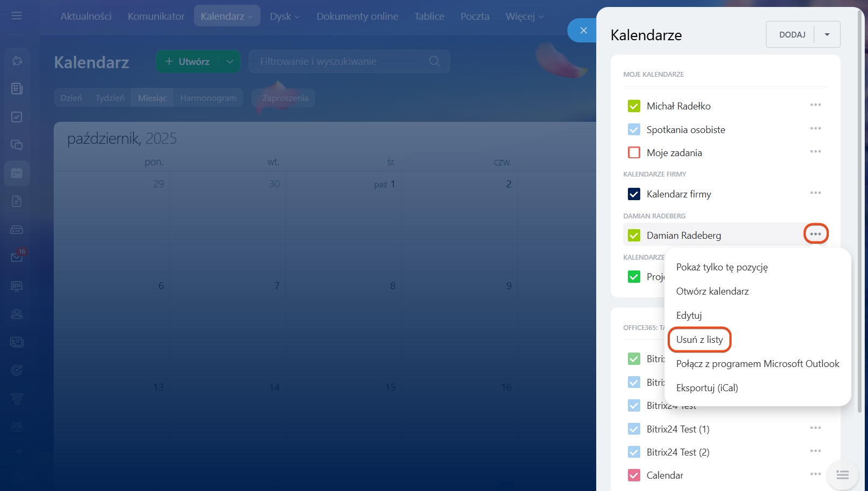Enable the Moje zadania calendar checkbox
The image size is (868, 491).
tap(634, 152)
